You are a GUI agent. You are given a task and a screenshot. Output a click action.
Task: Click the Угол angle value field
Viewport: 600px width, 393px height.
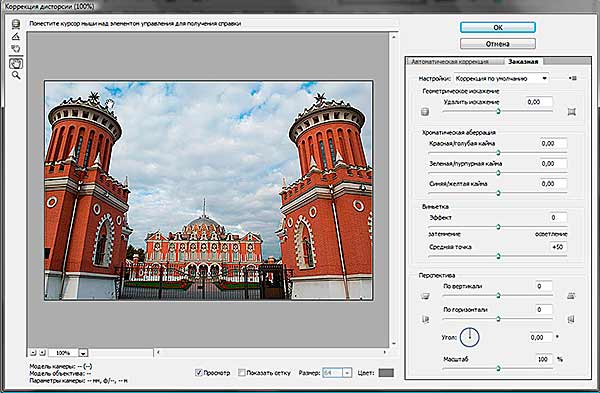tap(541, 337)
